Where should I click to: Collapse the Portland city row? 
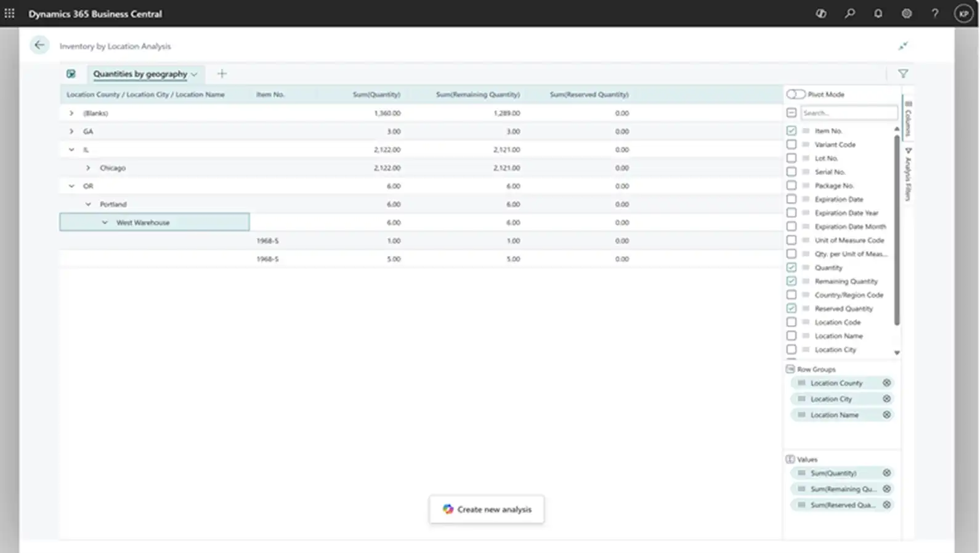point(88,204)
